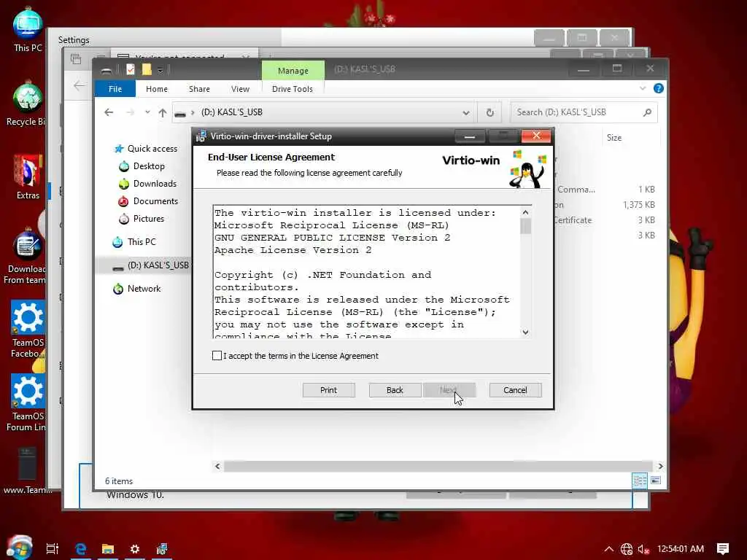The height and width of the screenshot is (560, 747).
Task: Switch to the Share ribbon tab
Action: pyautogui.click(x=199, y=89)
